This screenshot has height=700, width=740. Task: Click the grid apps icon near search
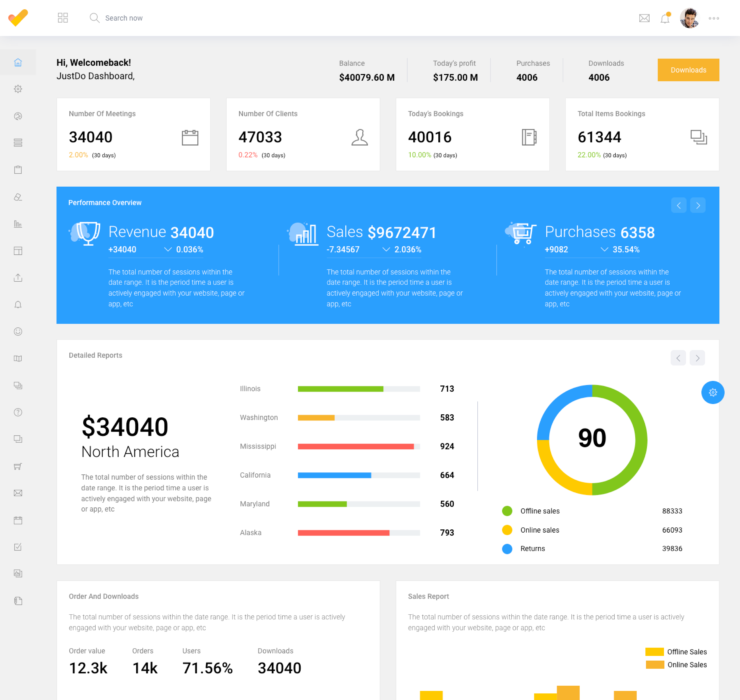[63, 18]
